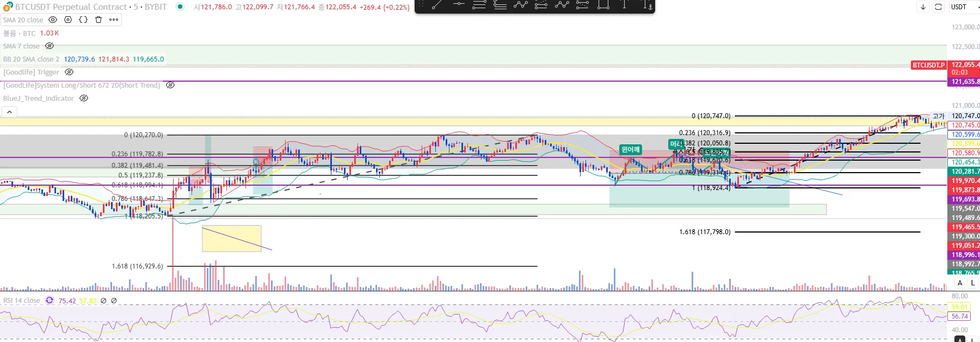
Task: Click the BTCUSDT.P price line label
Action: 929,65
